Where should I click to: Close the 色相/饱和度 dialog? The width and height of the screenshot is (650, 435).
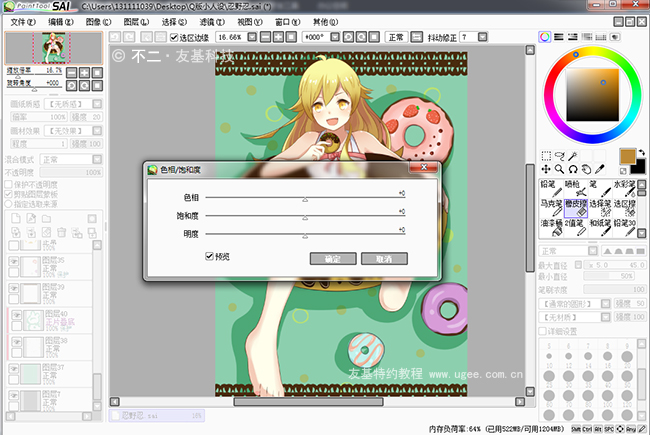point(423,167)
